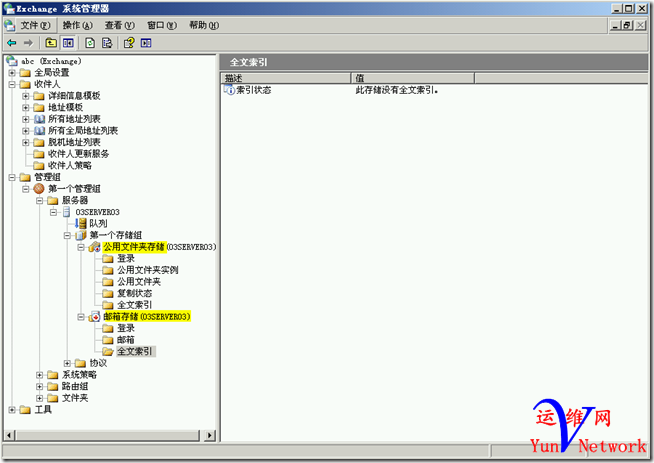The width and height of the screenshot is (654, 463).
Task: Open the 文件(F) menu
Action: pos(35,25)
